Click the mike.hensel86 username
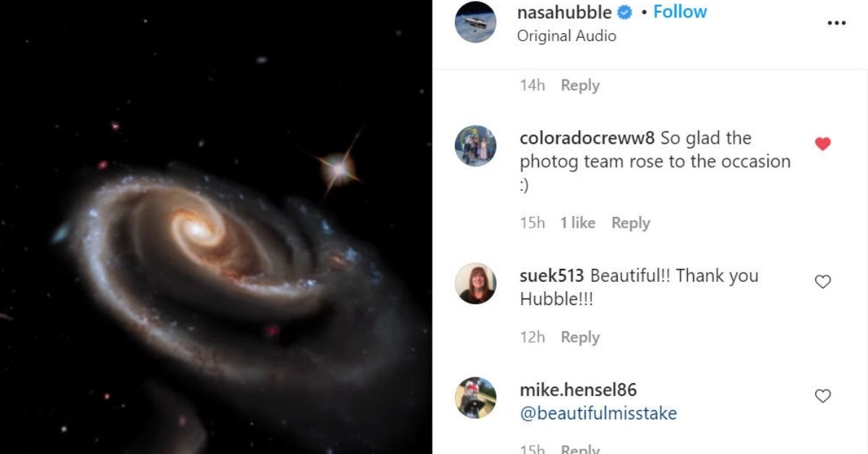 tap(578, 390)
